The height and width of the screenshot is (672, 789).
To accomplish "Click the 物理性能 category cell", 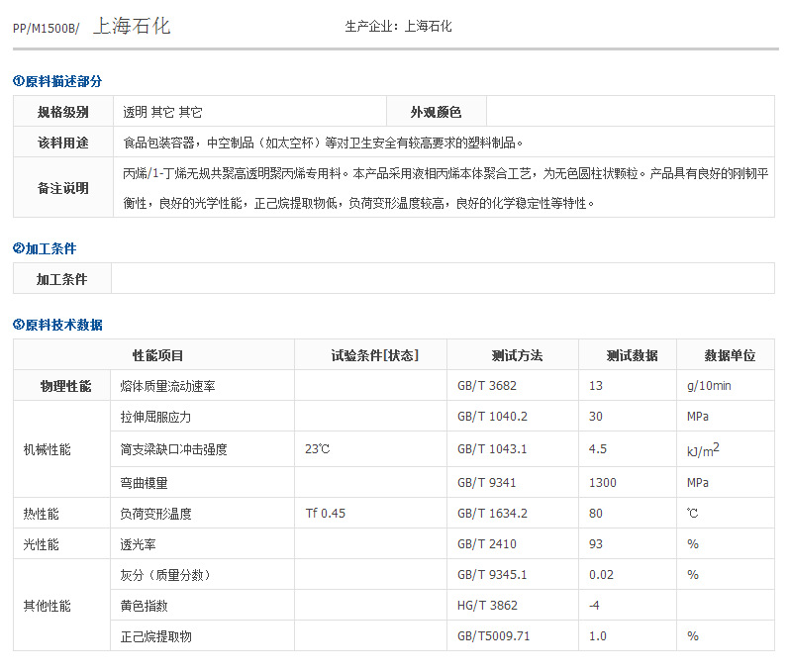I will pyautogui.click(x=62, y=386).
